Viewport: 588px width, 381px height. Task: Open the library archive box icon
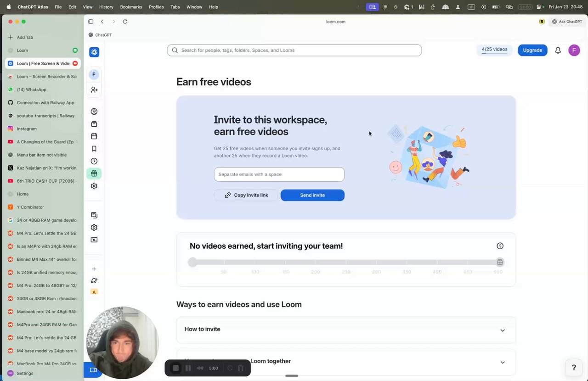[x=94, y=124]
